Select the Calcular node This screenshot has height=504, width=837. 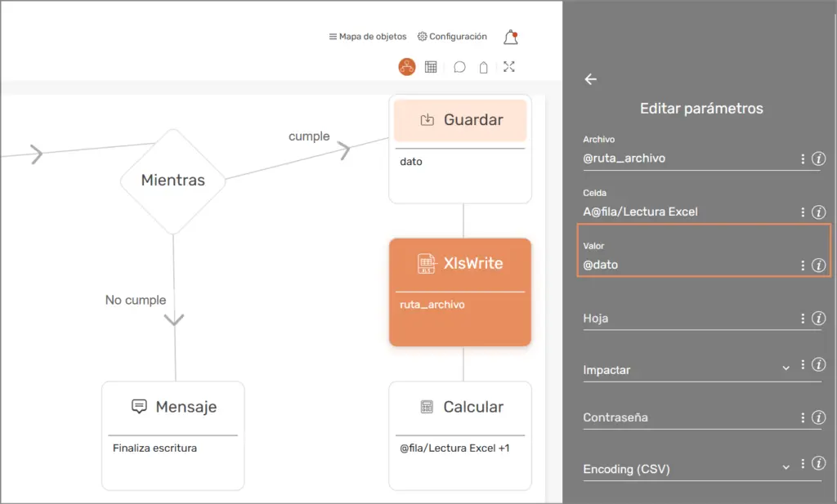pyautogui.click(x=460, y=435)
